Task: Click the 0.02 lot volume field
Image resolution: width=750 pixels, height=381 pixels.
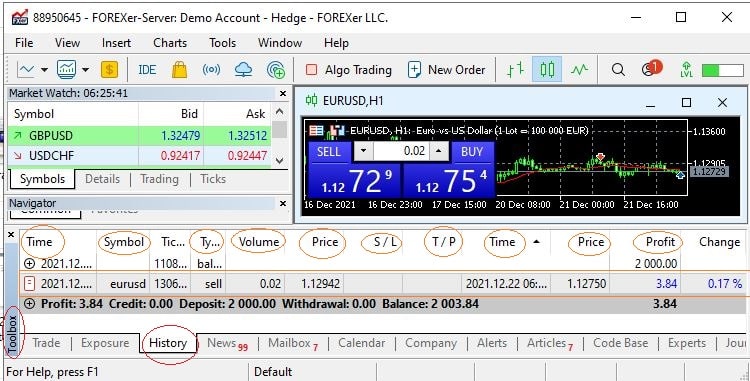Action: tap(401, 152)
